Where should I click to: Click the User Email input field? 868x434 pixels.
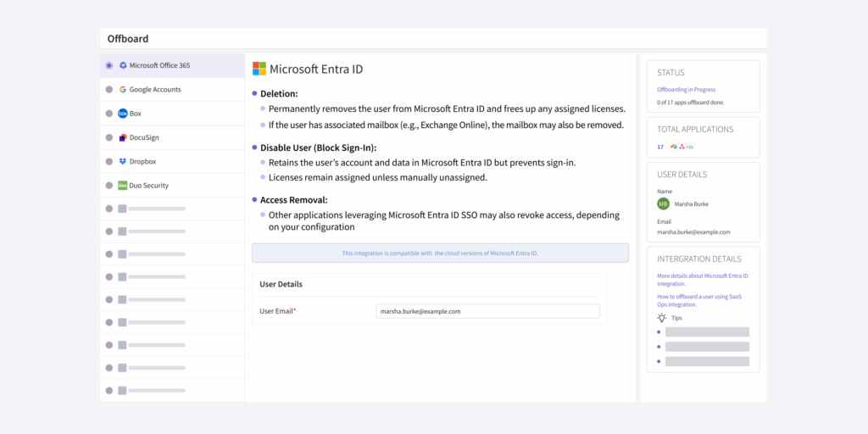pyautogui.click(x=487, y=311)
